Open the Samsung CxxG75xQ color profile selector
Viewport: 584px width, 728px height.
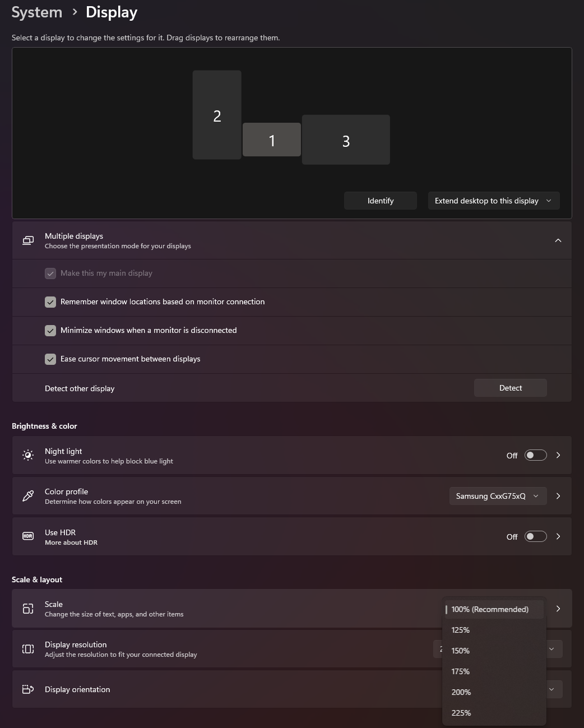point(497,495)
